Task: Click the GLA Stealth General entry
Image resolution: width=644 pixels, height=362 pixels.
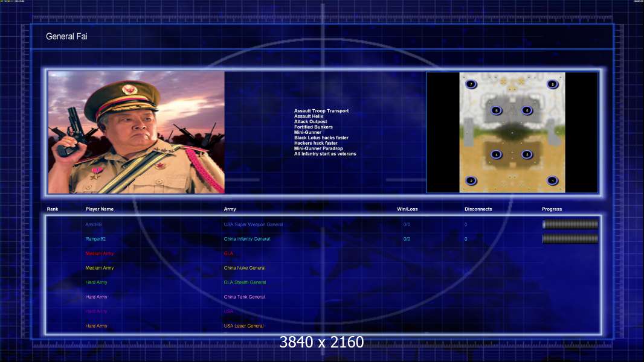Action: point(245,282)
